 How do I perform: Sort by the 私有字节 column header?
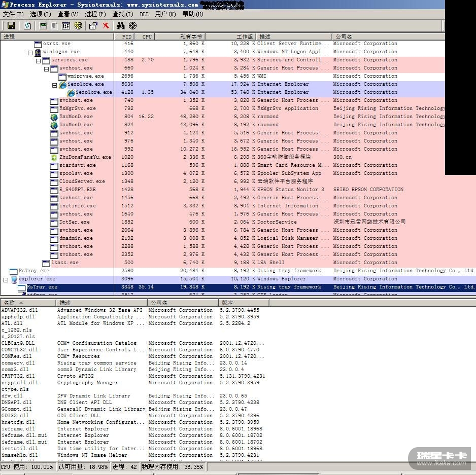180,36
